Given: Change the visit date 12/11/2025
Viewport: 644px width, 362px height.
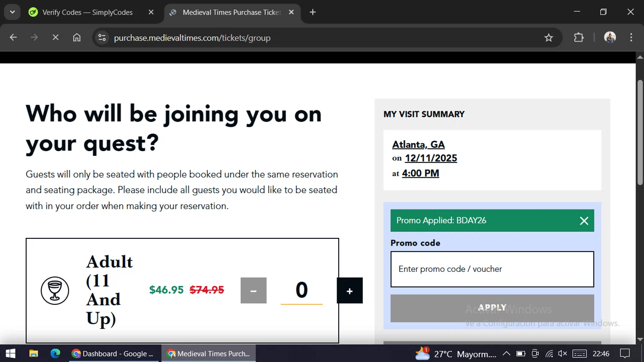Looking at the screenshot, I should pyautogui.click(x=431, y=158).
